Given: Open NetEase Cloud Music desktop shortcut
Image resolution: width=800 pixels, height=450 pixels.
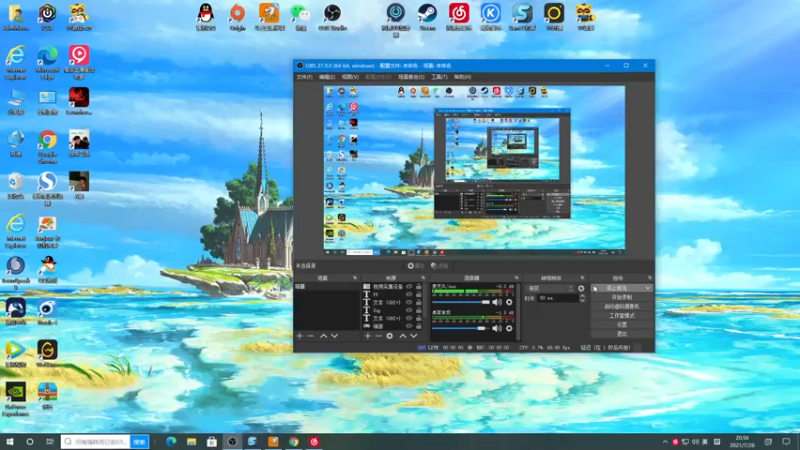Looking at the screenshot, I should click(x=459, y=17).
